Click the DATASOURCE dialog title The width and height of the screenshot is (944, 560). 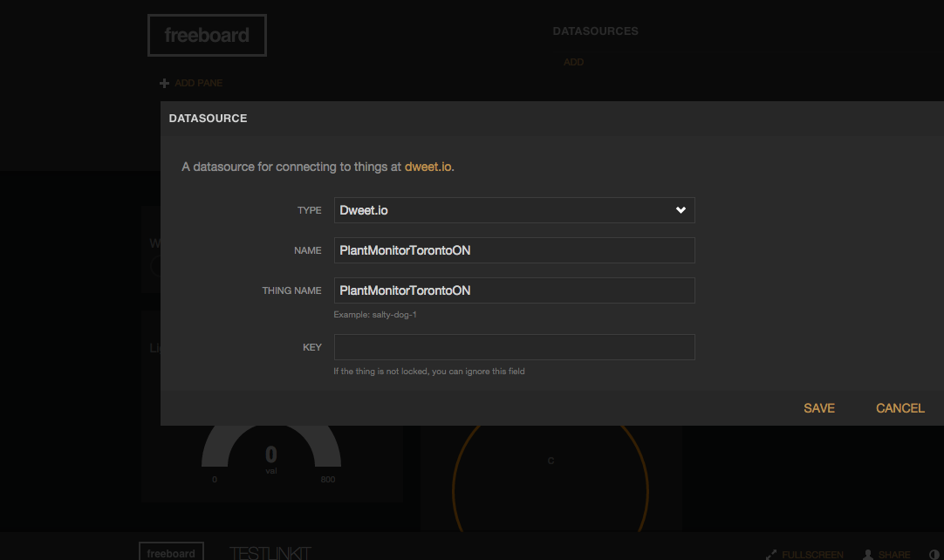[209, 119]
